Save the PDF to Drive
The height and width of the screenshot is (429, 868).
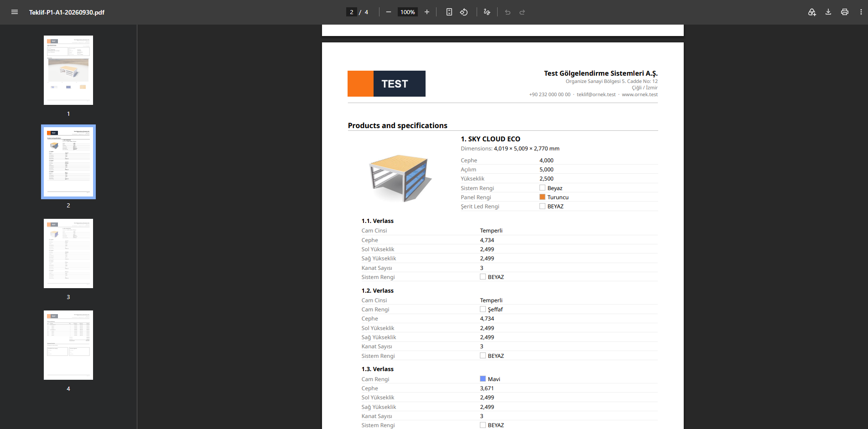pos(812,12)
